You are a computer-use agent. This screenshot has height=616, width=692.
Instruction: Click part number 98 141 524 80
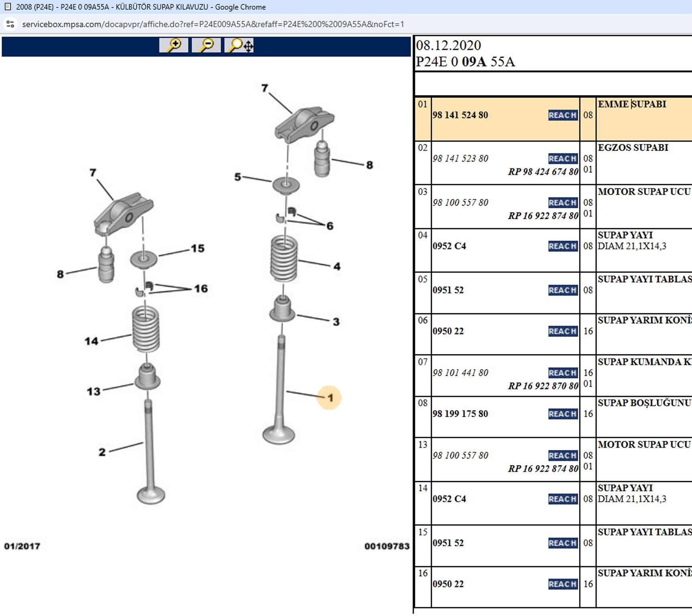pos(460,115)
